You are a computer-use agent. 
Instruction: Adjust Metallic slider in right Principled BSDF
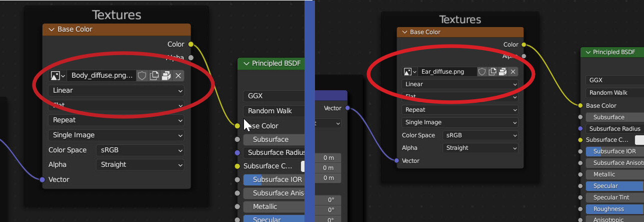615,174
